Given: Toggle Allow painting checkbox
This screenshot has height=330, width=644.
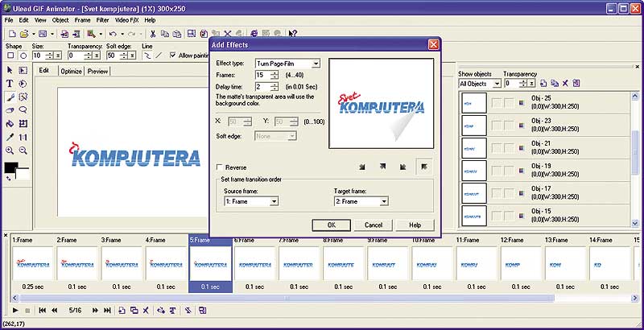Looking at the screenshot, I should 172,55.
